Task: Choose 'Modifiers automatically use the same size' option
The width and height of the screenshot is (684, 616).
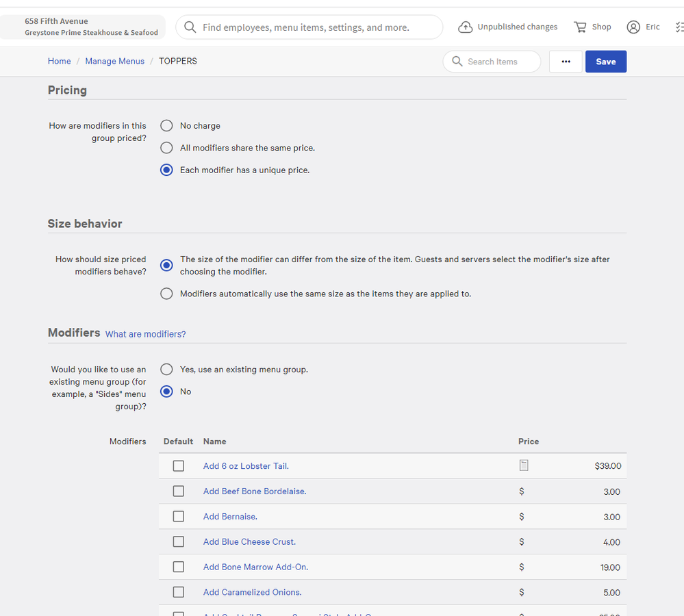Action: coord(166,294)
